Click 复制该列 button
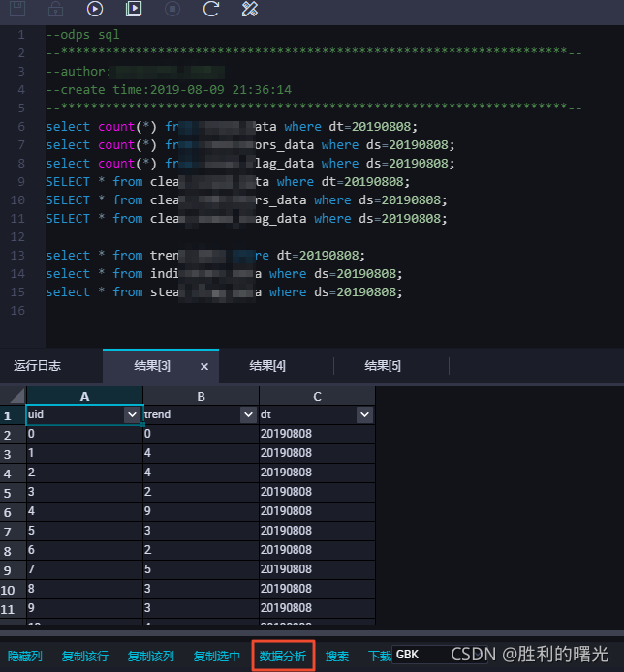 pyautogui.click(x=151, y=657)
